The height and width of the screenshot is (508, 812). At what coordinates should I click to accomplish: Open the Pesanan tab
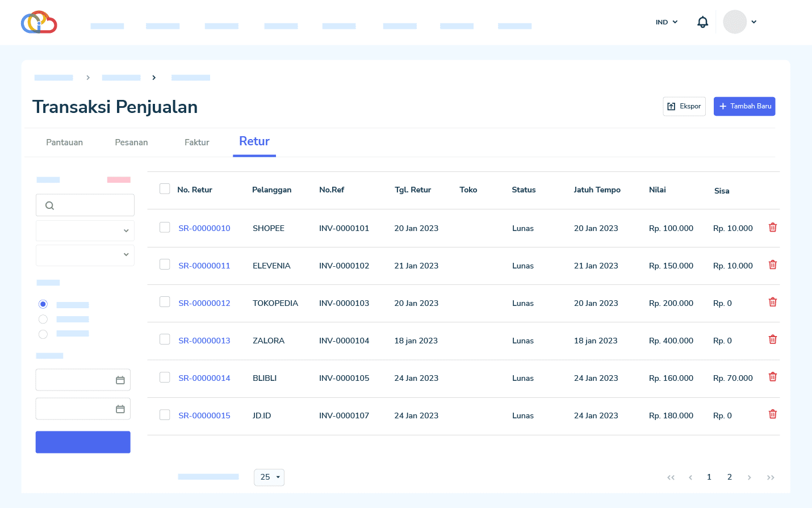point(131,142)
